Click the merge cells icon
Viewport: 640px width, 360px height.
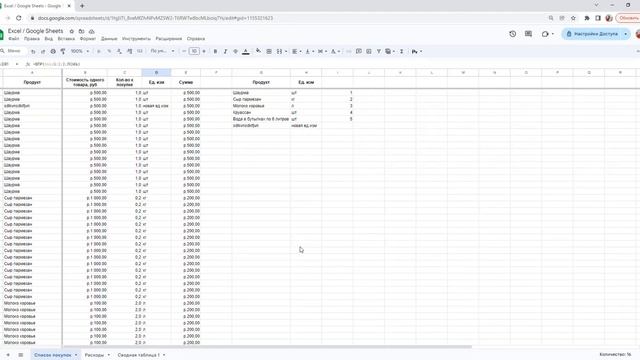[x=279, y=51]
